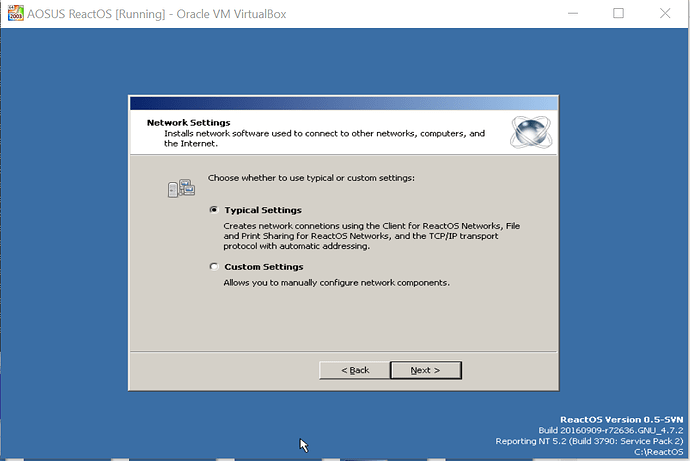Viewport: 690px width, 461px height.
Task: Click the "Network Settings" heading
Action: coord(189,123)
